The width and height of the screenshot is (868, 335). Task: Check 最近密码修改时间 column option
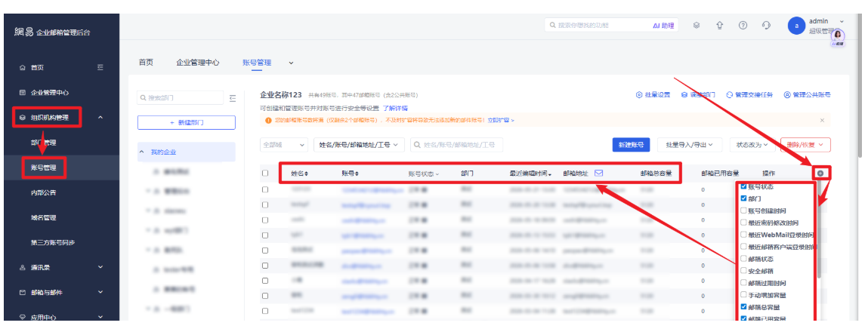744,223
